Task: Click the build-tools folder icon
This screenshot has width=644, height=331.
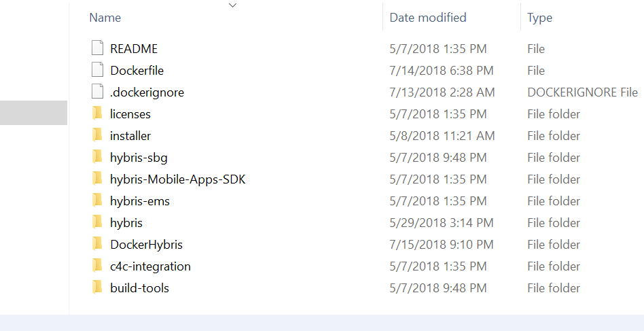Action: (x=97, y=288)
